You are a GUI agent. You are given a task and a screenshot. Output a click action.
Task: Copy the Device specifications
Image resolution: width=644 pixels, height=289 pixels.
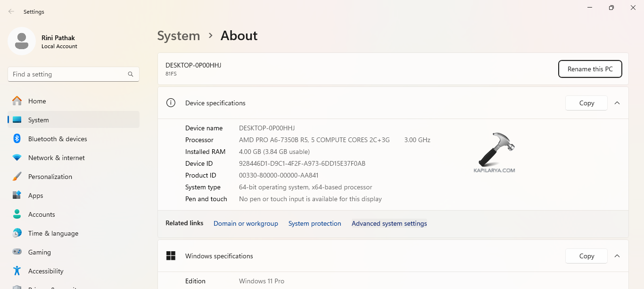(586, 102)
